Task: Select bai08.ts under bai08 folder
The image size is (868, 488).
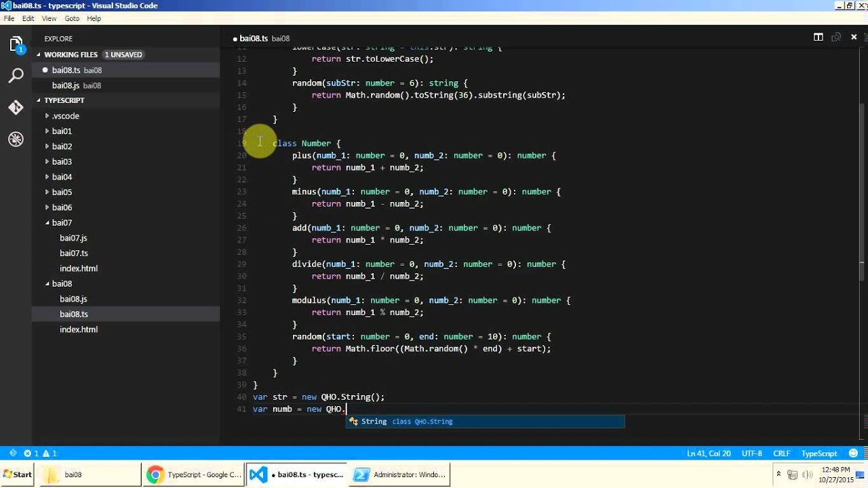Action: (125, 314)
